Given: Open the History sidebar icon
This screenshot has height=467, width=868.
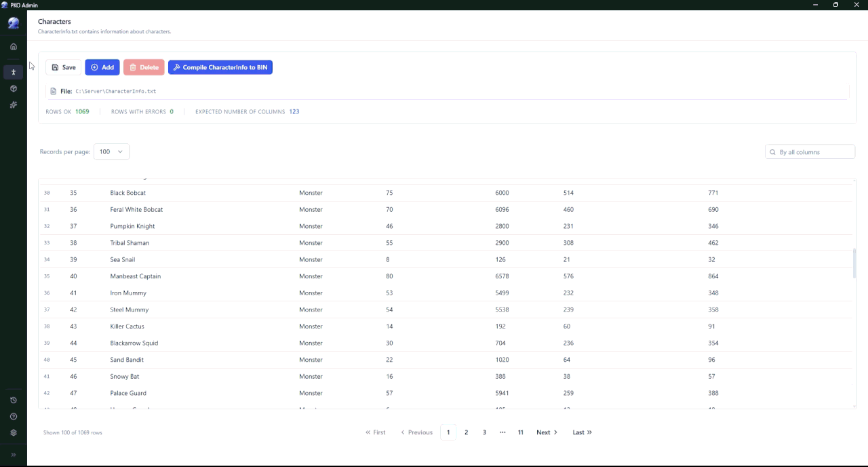Looking at the screenshot, I should coord(14,400).
